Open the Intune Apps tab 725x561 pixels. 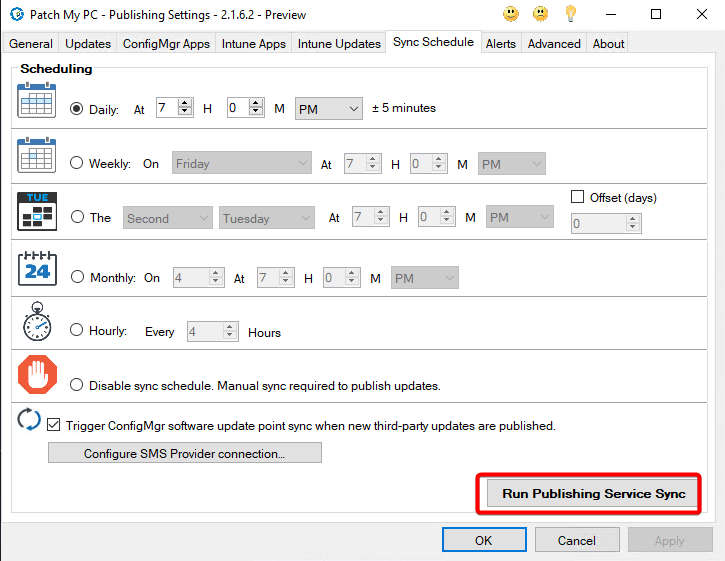tap(253, 43)
